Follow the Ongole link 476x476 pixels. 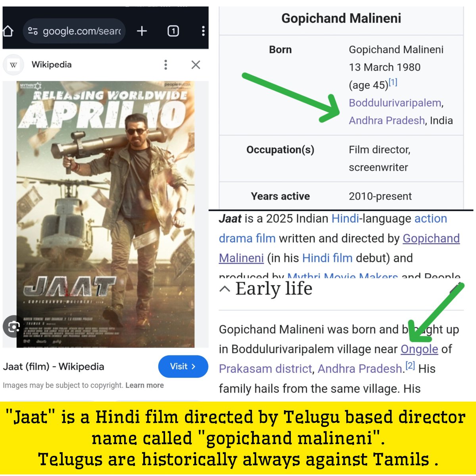pos(419,349)
